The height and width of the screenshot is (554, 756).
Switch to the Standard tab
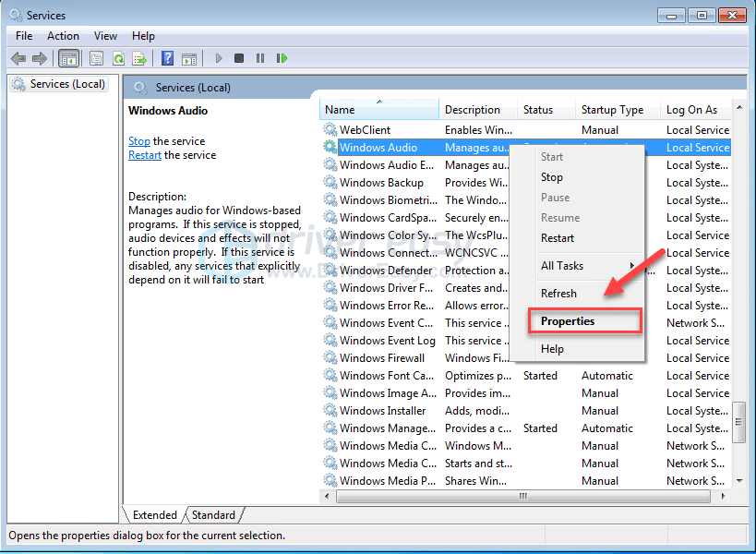click(x=213, y=515)
